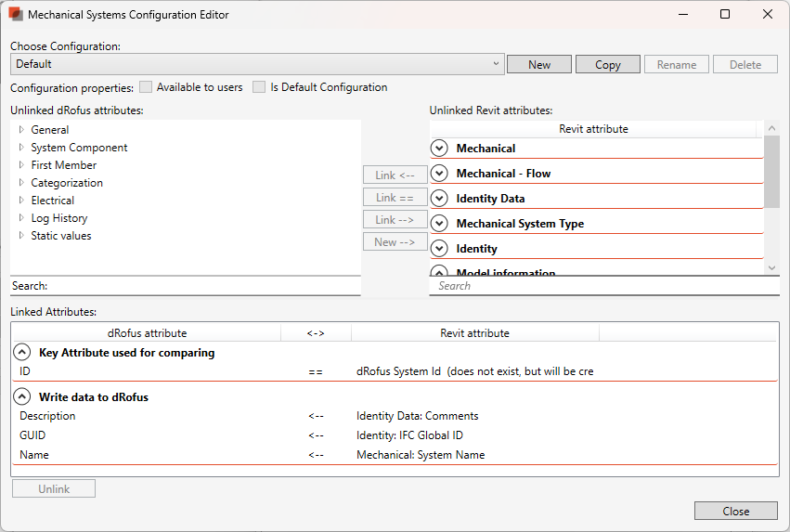Collapse Key Attribute used for comparing section

(21, 353)
